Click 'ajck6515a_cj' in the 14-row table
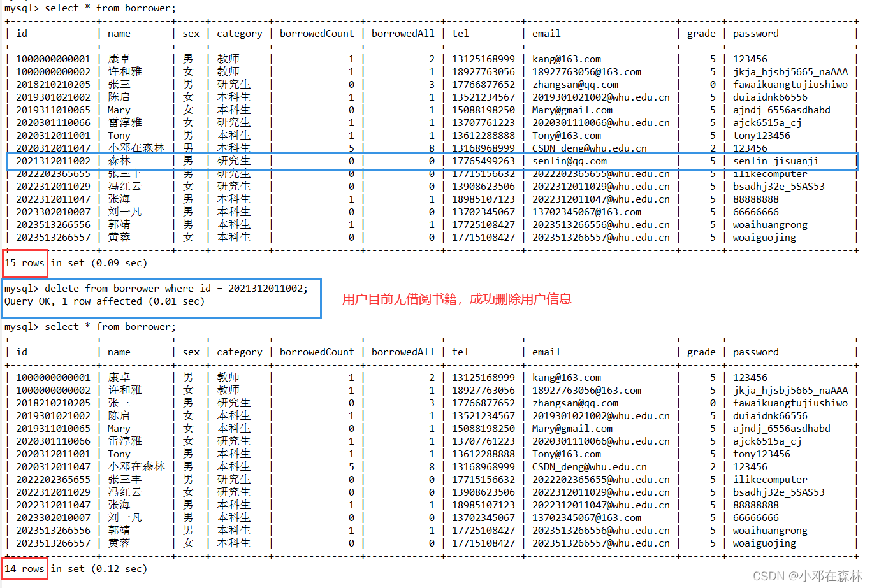 point(767,441)
